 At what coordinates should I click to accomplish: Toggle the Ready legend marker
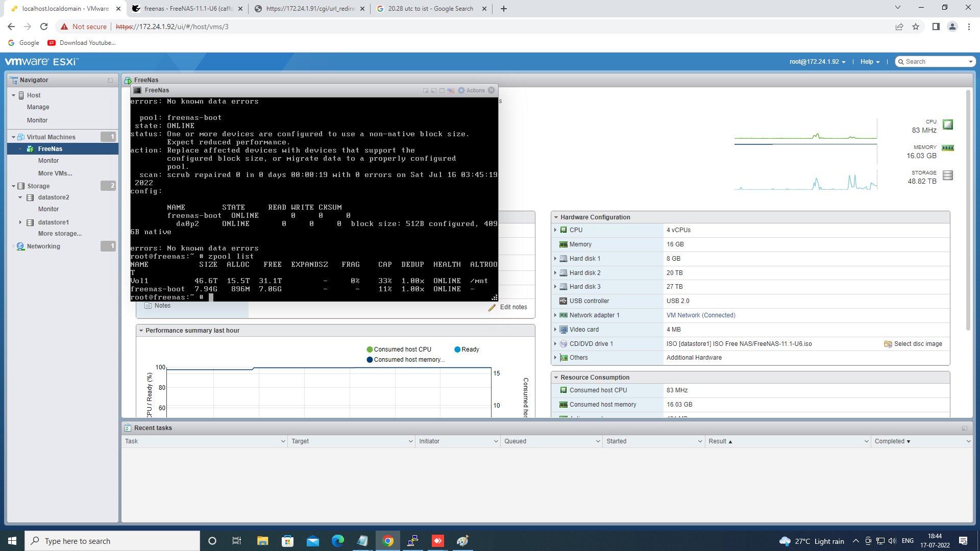(457, 349)
